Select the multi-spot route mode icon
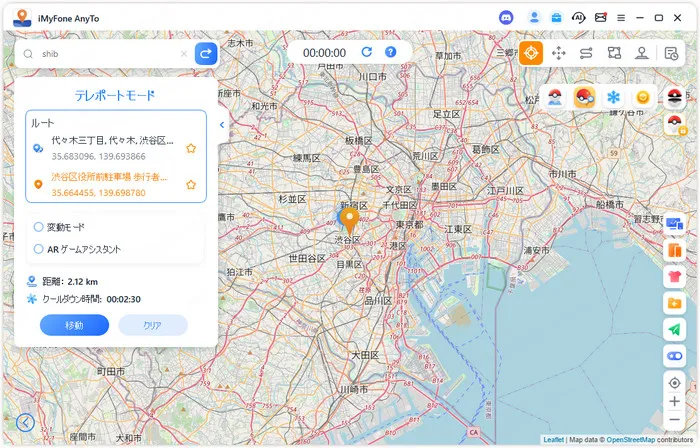This screenshot has height=448, width=700. [x=614, y=53]
